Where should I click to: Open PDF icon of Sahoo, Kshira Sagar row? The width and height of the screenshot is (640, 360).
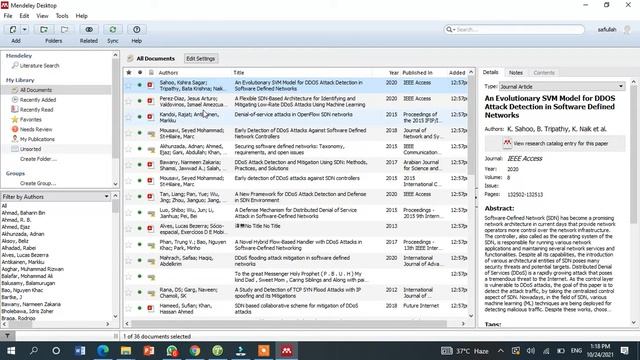click(x=150, y=85)
